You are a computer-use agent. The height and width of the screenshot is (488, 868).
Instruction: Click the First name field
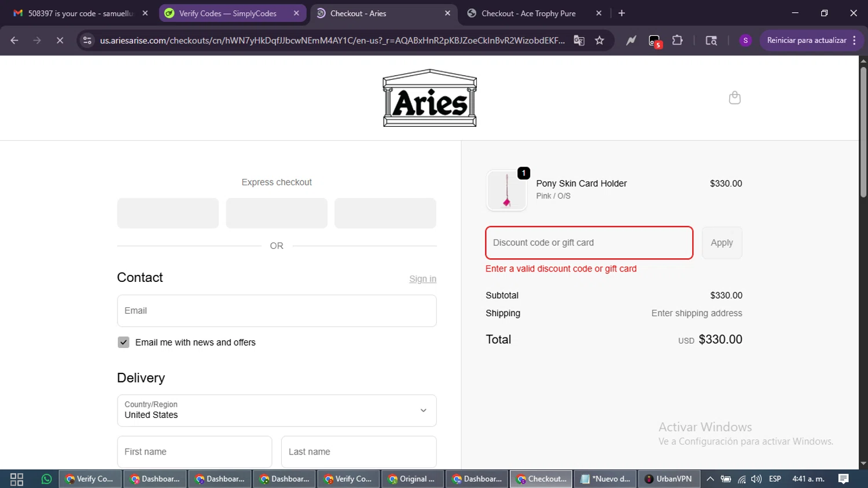pyautogui.click(x=194, y=452)
